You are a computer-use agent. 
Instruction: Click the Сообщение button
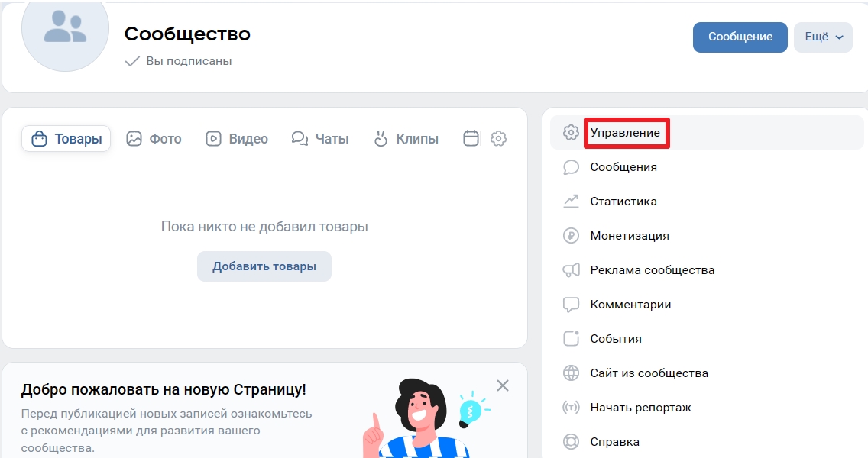740,37
